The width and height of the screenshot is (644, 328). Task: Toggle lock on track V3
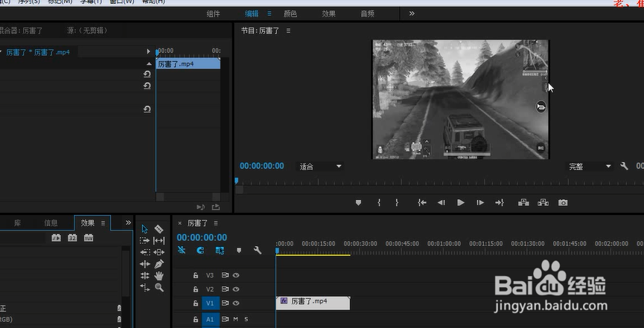click(x=196, y=275)
